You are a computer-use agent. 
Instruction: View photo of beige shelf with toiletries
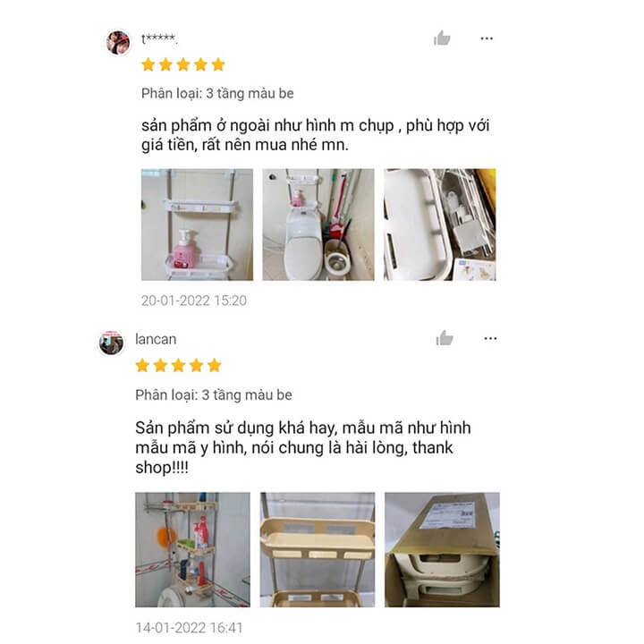pyautogui.click(x=192, y=549)
